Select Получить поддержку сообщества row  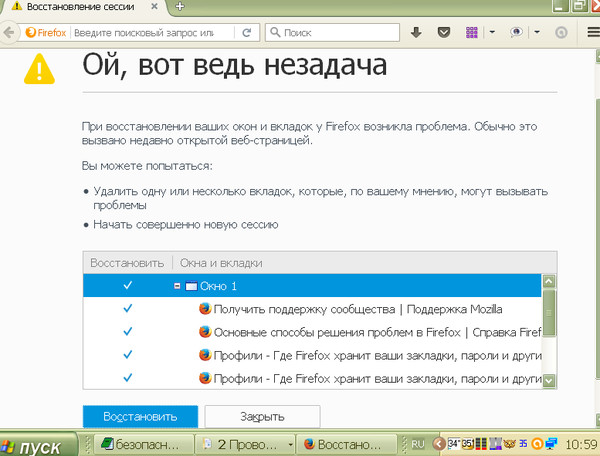[312, 309]
